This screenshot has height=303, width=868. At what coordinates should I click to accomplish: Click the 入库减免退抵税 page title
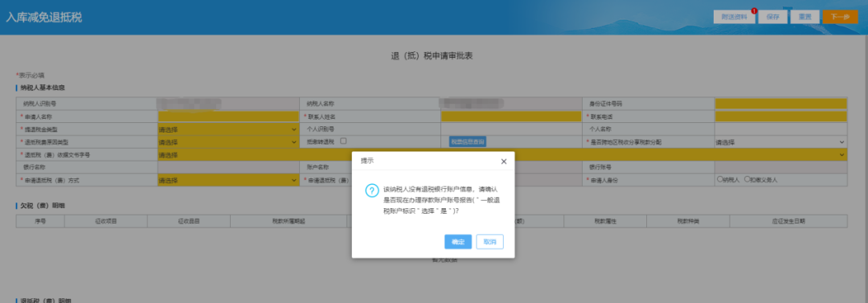pyautogui.click(x=43, y=17)
